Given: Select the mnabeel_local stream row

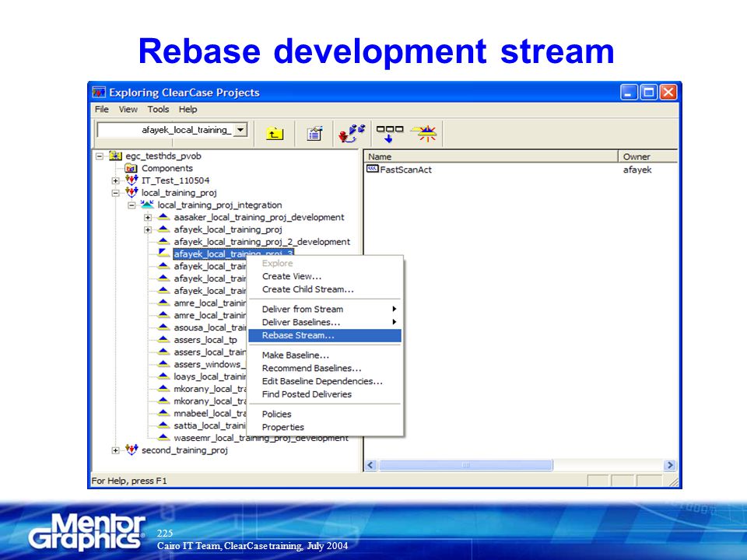Looking at the screenshot, I should pyautogui.click(x=209, y=413).
